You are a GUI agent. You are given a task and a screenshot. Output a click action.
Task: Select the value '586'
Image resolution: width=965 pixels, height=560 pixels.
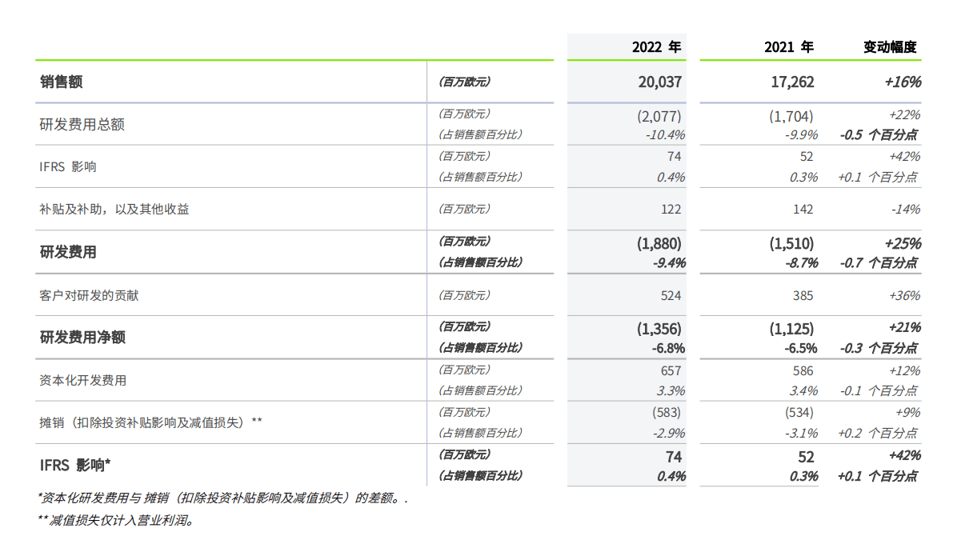(x=803, y=370)
